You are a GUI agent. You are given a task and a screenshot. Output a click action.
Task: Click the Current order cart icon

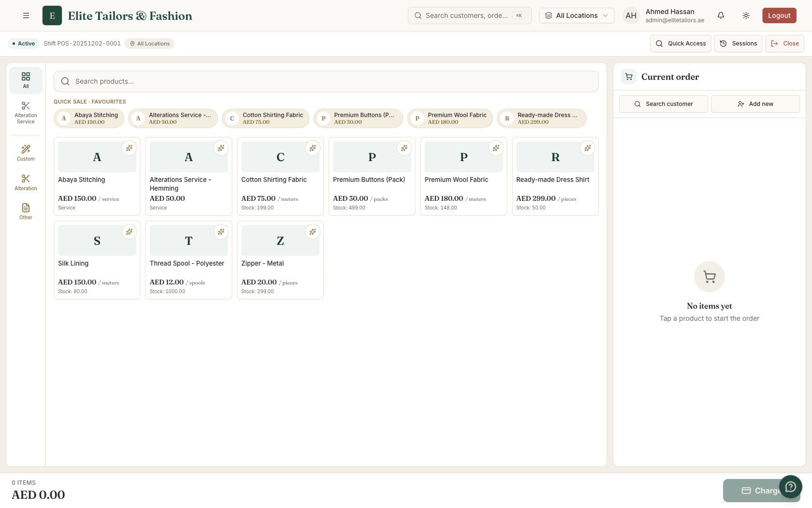click(x=629, y=76)
